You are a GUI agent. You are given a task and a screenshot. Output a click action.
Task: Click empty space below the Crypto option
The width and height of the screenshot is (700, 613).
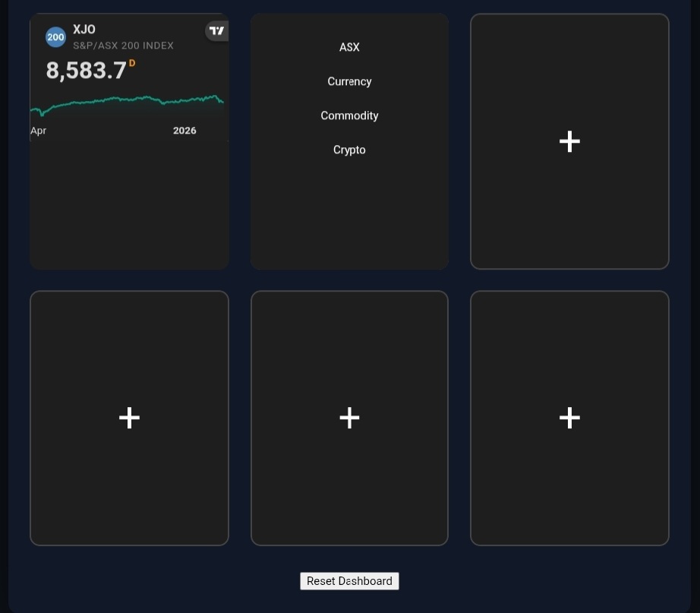click(x=349, y=213)
